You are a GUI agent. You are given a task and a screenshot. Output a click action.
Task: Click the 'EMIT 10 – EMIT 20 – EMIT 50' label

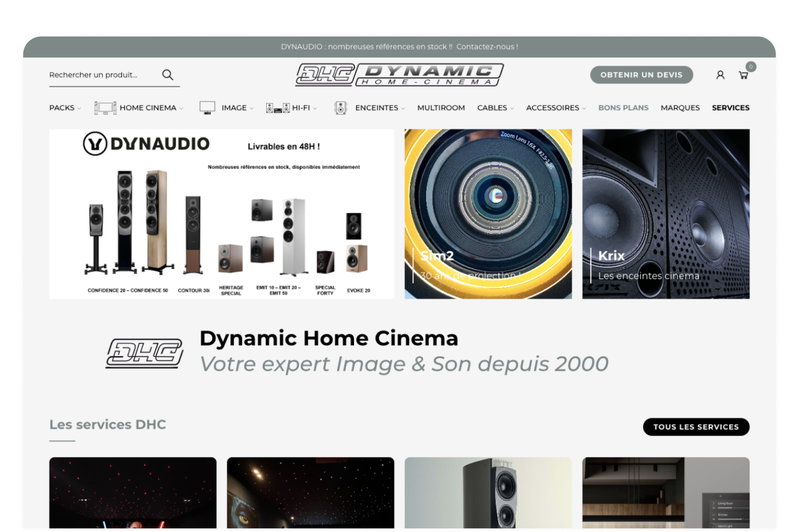pos(278,290)
